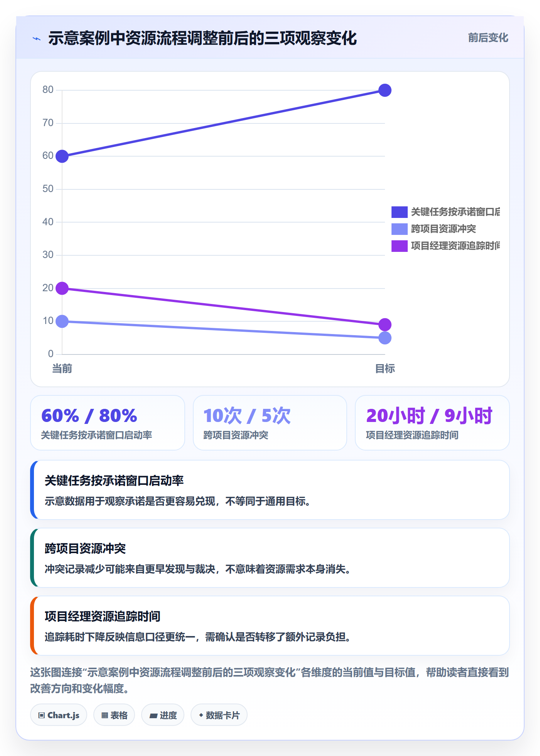Click the light blue legend color box
The height and width of the screenshot is (756, 540).
click(x=399, y=229)
